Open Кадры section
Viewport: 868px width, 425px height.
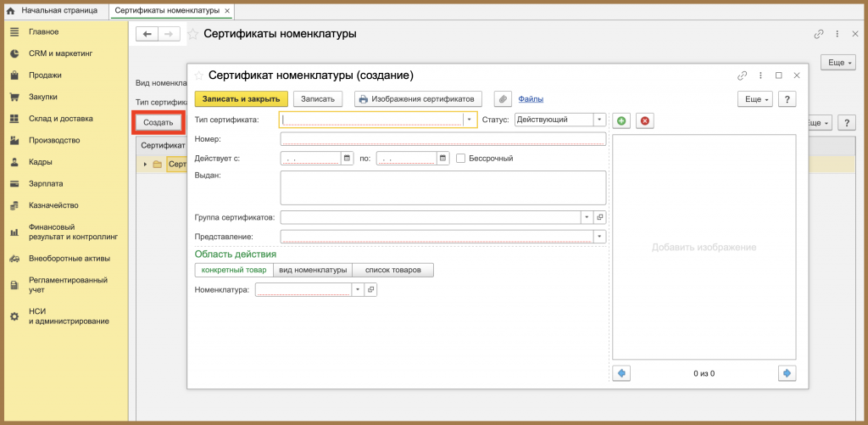click(x=41, y=162)
